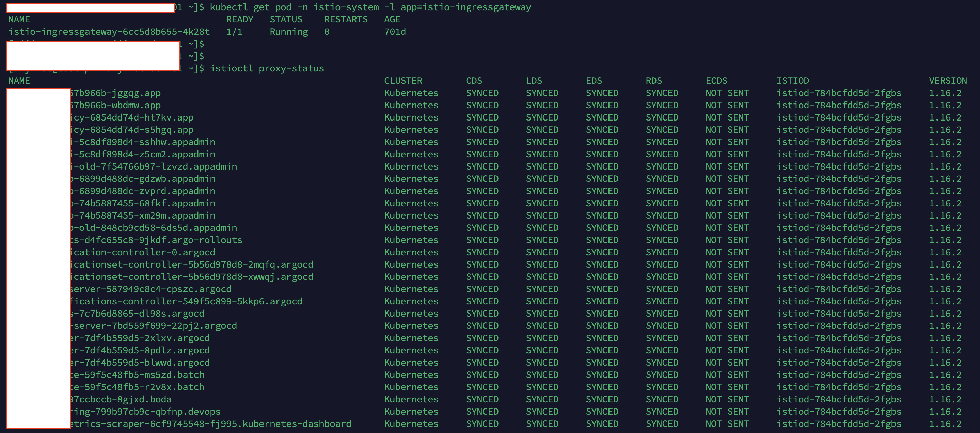Click the Running status text

[288, 32]
